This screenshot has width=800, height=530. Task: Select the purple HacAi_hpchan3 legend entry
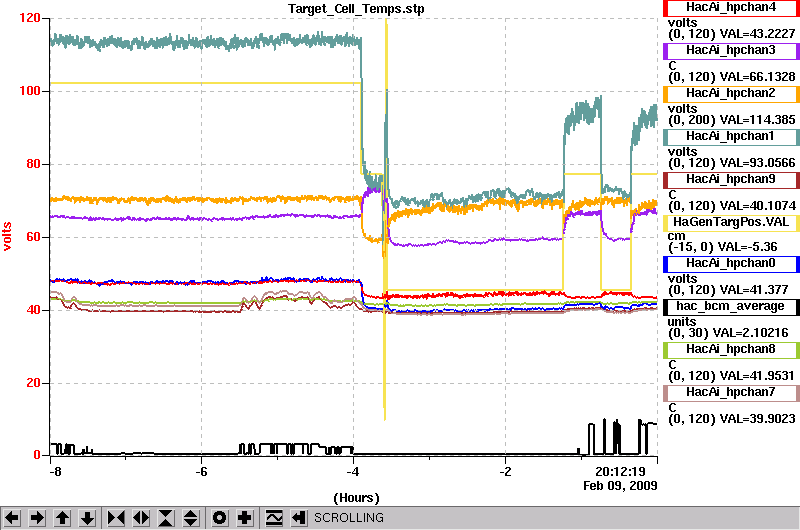tap(731, 51)
